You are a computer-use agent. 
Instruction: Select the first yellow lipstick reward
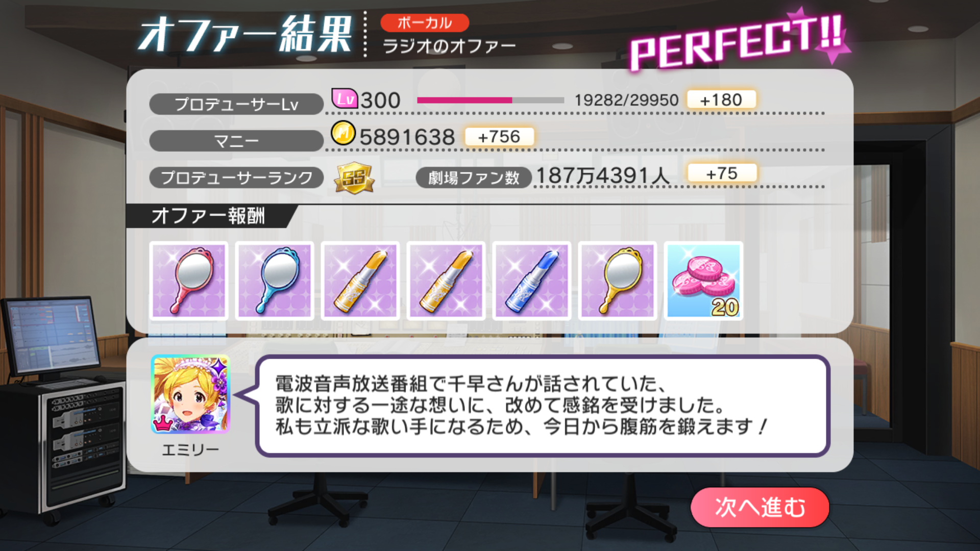(360, 281)
